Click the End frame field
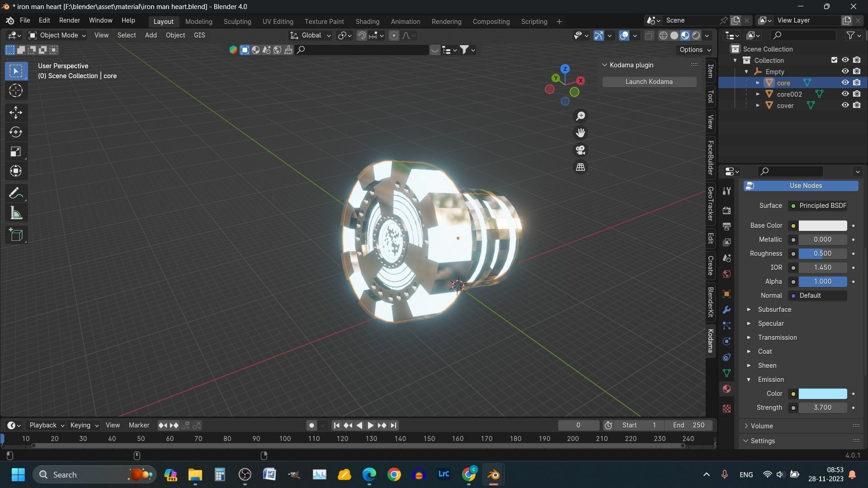Viewport: 868px width, 488px height. point(689,425)
